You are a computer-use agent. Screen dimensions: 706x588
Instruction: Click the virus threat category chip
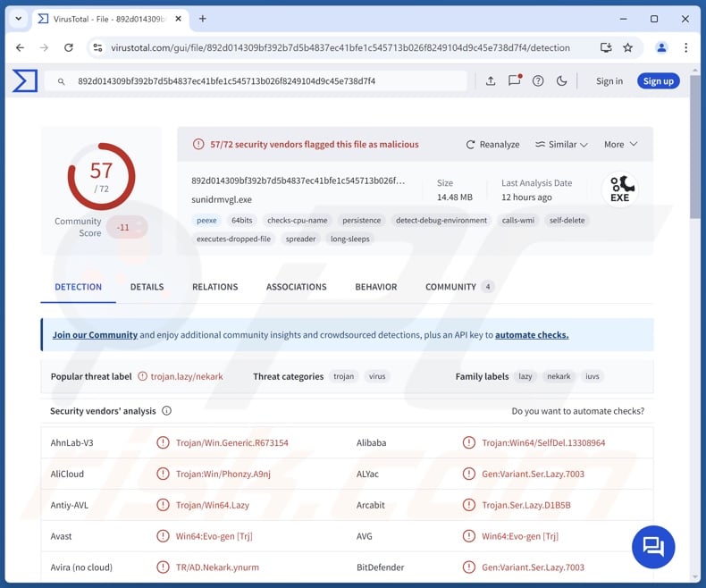coord(377,376)
